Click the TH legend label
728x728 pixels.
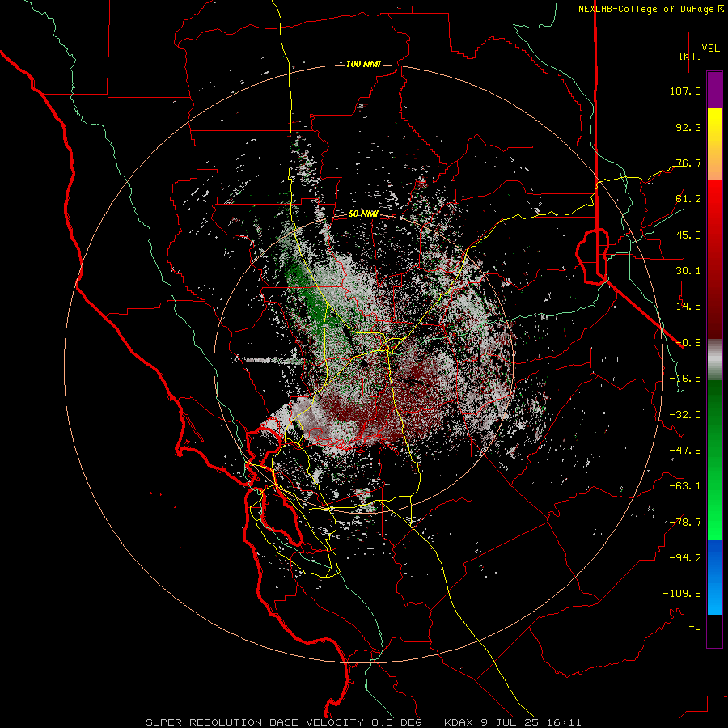pyautogui.click(x=695, y=630)
